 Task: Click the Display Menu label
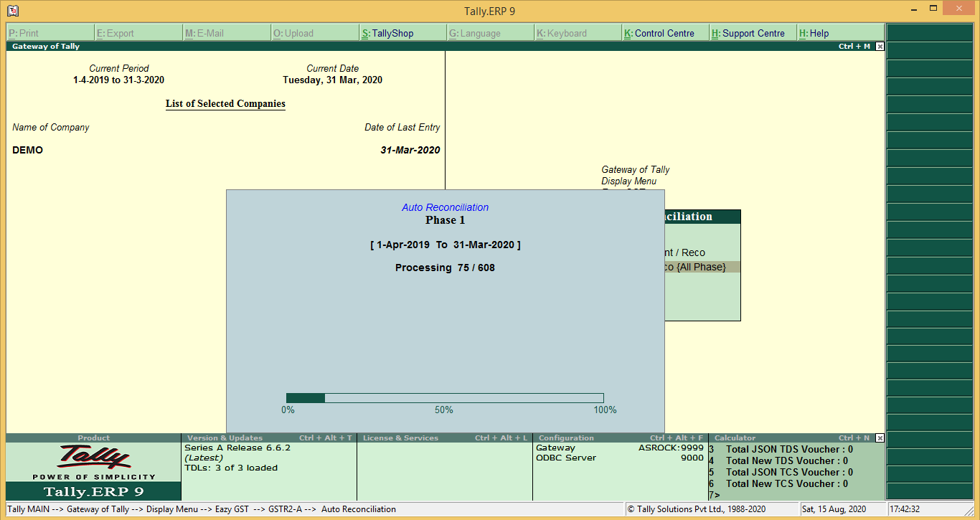click(x=628, y=181)
